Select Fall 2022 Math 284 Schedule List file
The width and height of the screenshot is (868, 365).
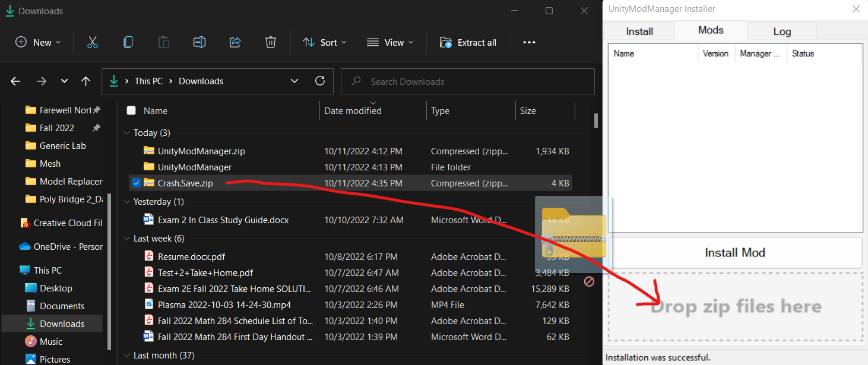[350, 320]
